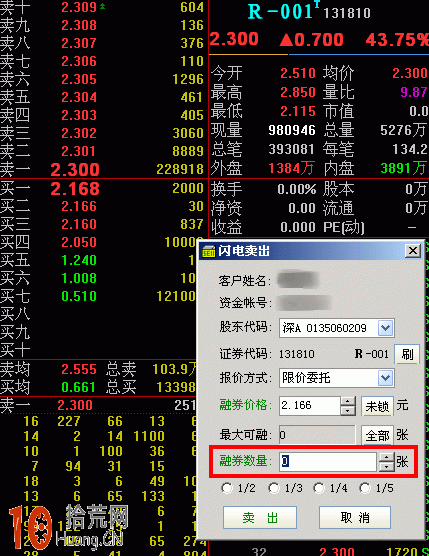Screen dimensions: 429x556
Task: Click 最高 value 2.850
Action: 298,92
